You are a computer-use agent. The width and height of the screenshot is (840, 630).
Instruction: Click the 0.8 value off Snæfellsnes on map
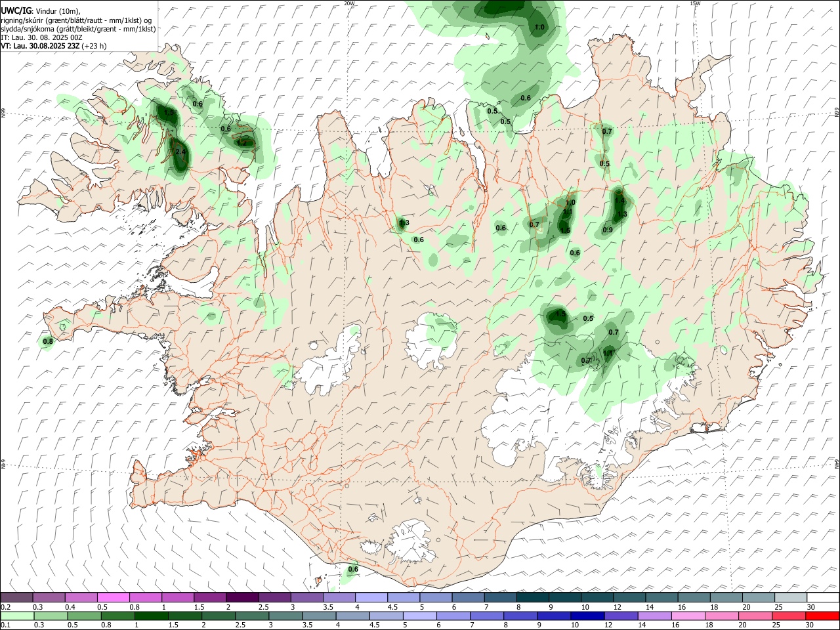(x=48, y=341)
